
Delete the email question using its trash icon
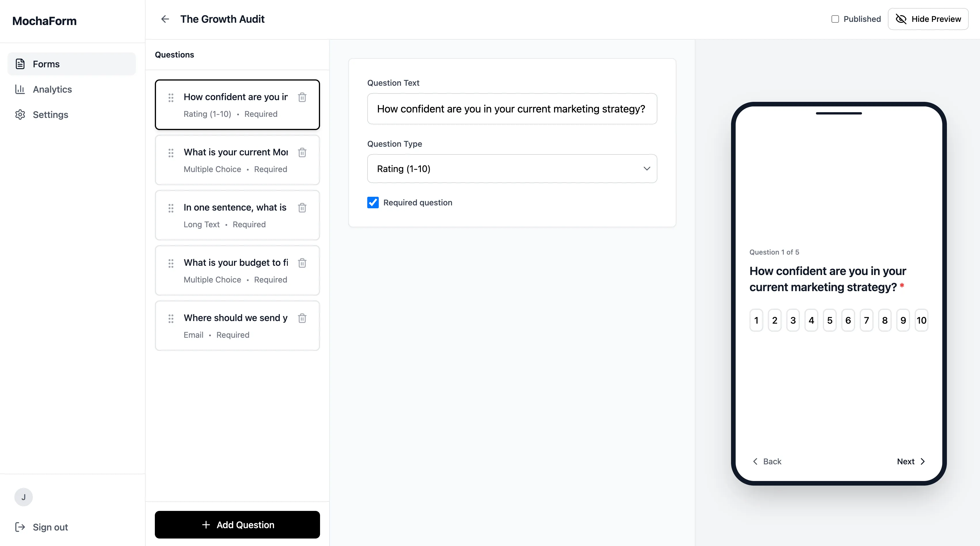[302, 318]
